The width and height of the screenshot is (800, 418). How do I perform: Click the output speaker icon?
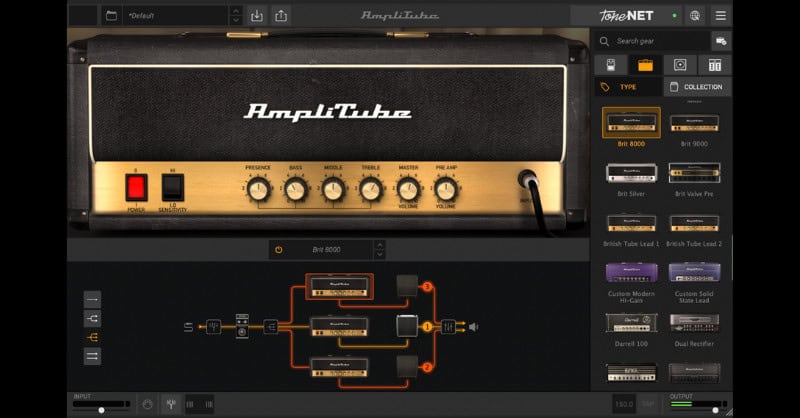click(x=474, y=327)
